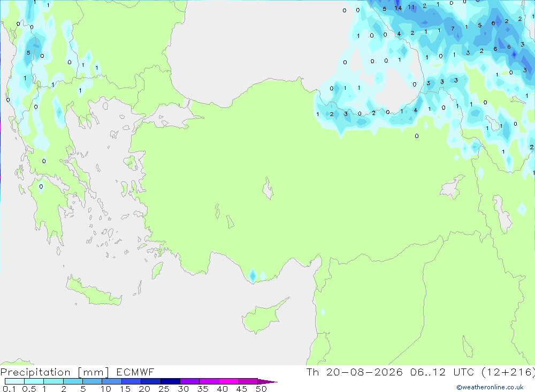
Task: Click the "0.1" legend scale label
Action: 9,389
